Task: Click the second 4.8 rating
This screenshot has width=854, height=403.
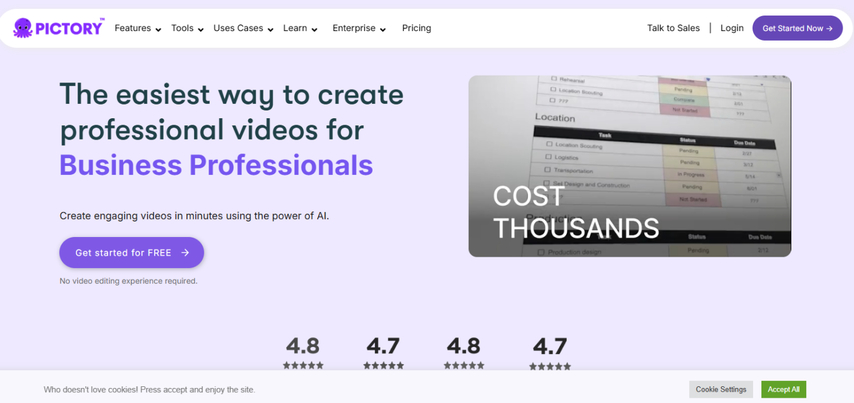Action: (463, 346)
